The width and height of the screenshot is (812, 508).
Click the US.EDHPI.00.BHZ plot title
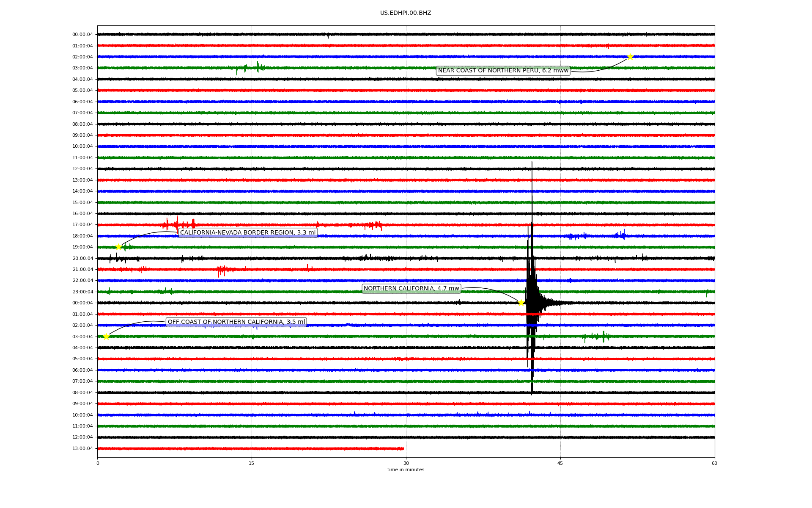coord(405,13)
